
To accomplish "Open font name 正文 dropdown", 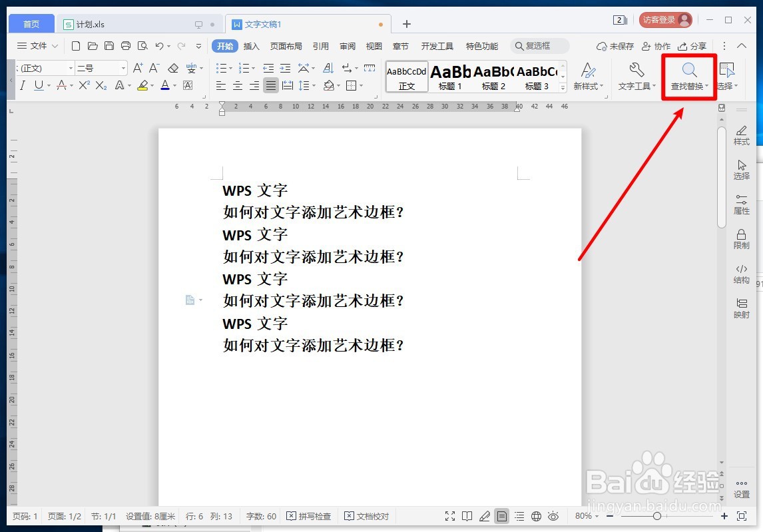I will coord(71,68).
